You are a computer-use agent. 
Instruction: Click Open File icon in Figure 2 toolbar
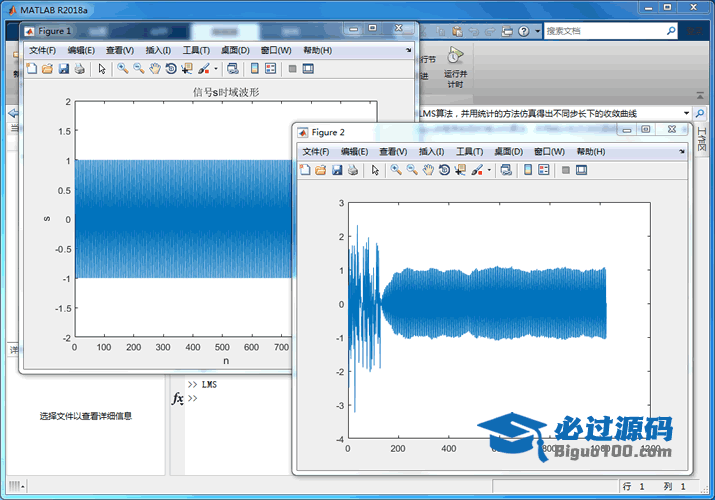(x=321, y=170)
